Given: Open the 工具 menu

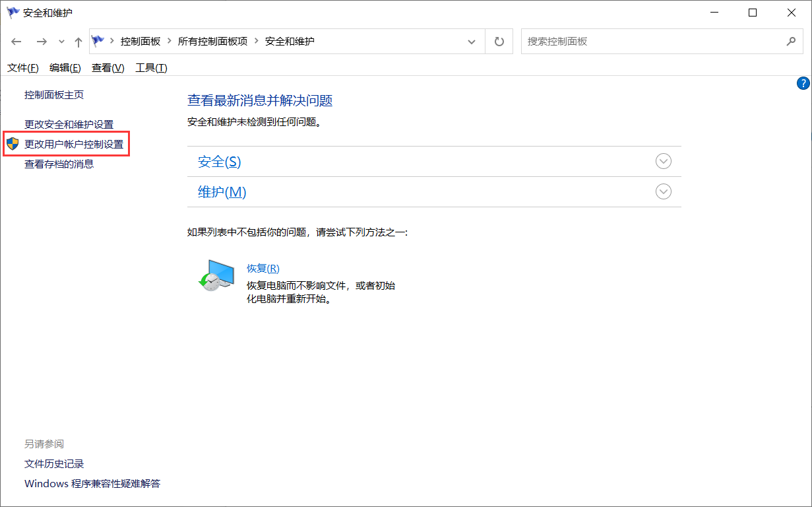Looking at the screenshot, I should click(x=150, y=67).
